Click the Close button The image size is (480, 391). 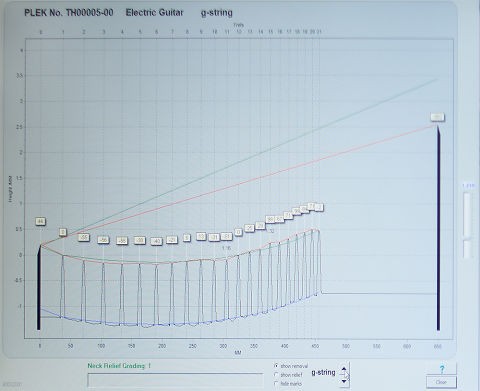pos(441,382)
